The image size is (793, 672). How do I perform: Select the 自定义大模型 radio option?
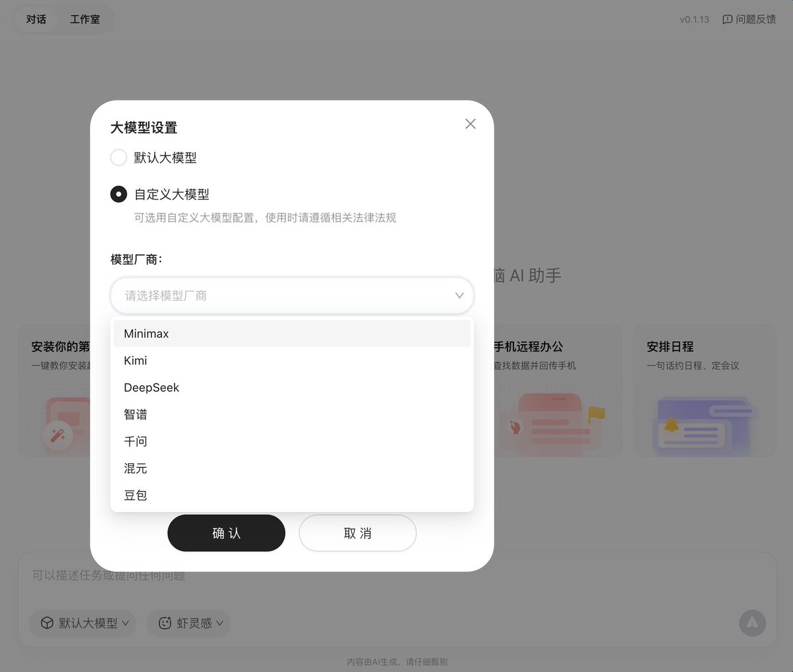(x=118, y=194)
